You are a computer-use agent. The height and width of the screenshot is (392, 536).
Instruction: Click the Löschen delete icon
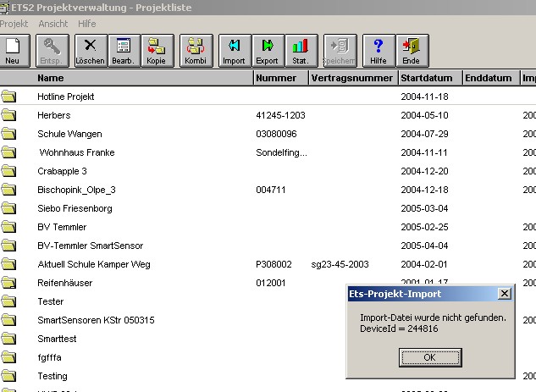click(x=91, y=50)
